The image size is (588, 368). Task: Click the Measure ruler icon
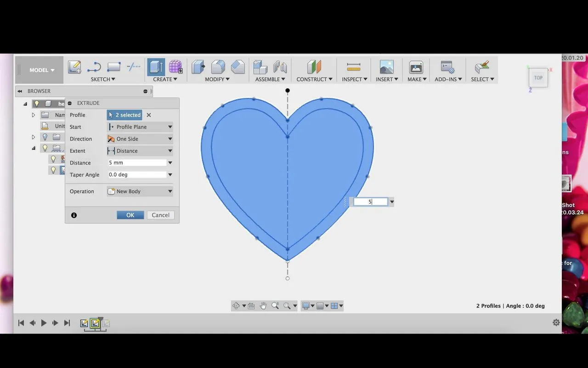354,67
